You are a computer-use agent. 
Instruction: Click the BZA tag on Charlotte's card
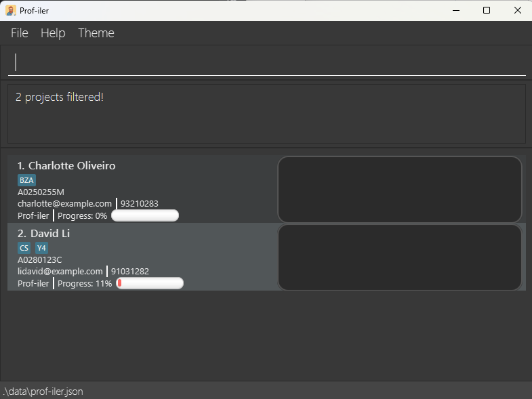pos(26,180)
